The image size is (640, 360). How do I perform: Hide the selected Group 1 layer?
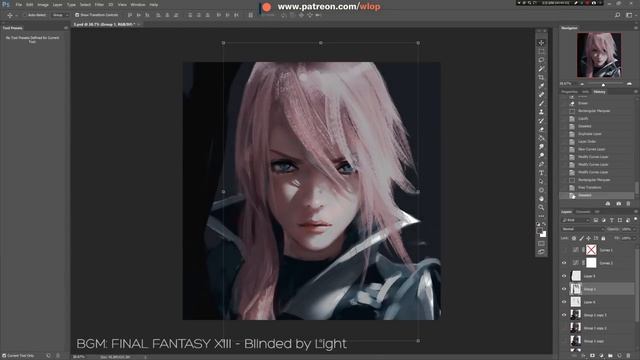tap(564, 289)
